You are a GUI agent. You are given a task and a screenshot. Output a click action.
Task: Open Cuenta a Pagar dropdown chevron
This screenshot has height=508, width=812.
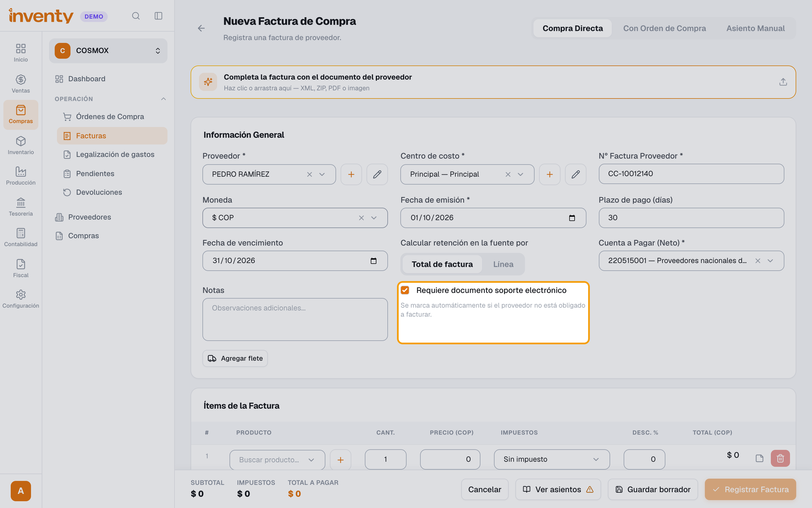770,261
